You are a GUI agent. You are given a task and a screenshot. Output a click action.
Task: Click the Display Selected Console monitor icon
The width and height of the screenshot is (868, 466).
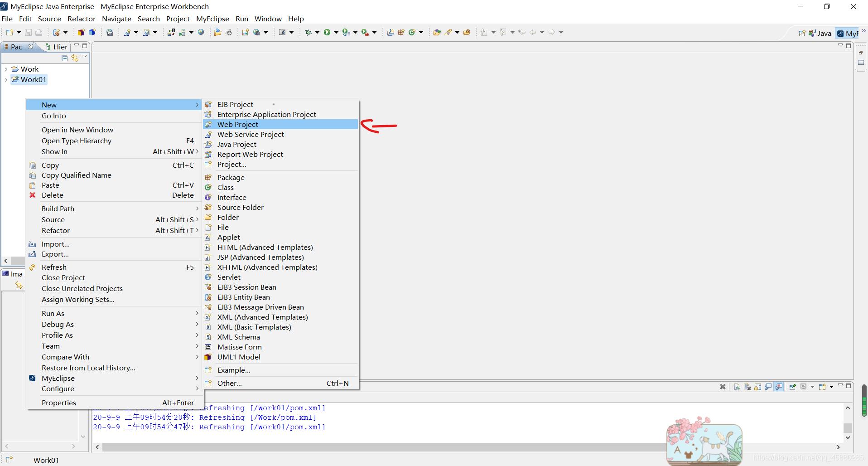[804, 387]
